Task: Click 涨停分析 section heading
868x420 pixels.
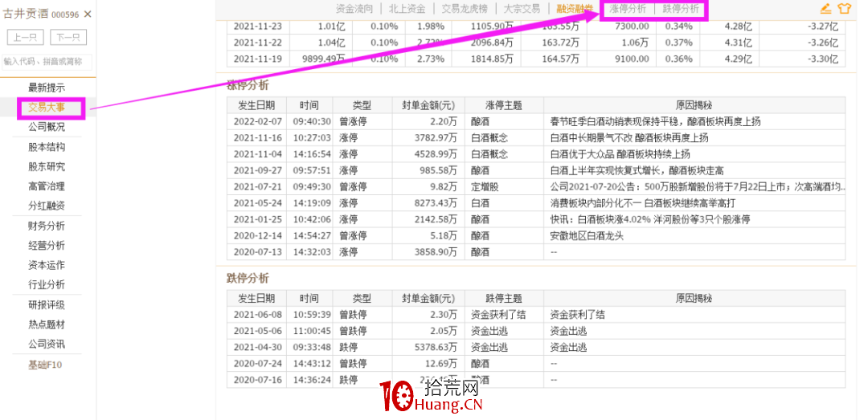Action: tap(248, 85)
